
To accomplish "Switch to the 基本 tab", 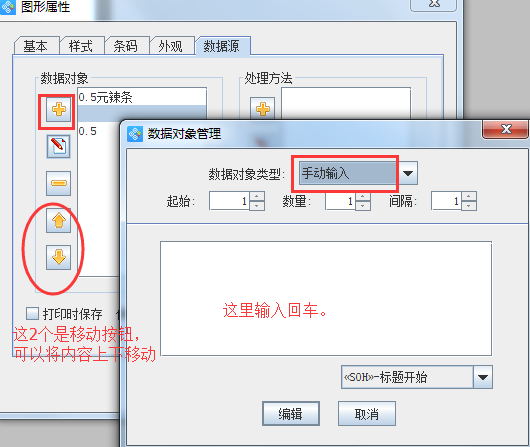I will click(x=36, y=46).
